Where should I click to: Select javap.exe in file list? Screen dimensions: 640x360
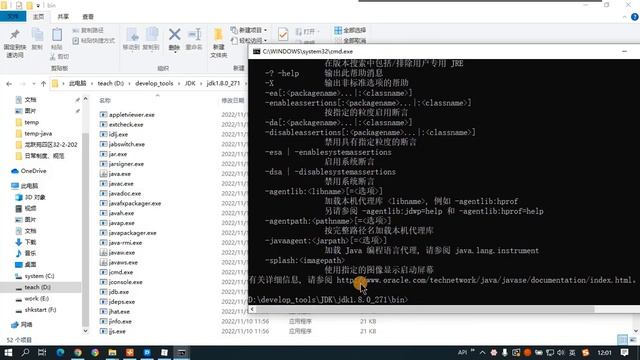pyautogui.click(x=121, y=223)
